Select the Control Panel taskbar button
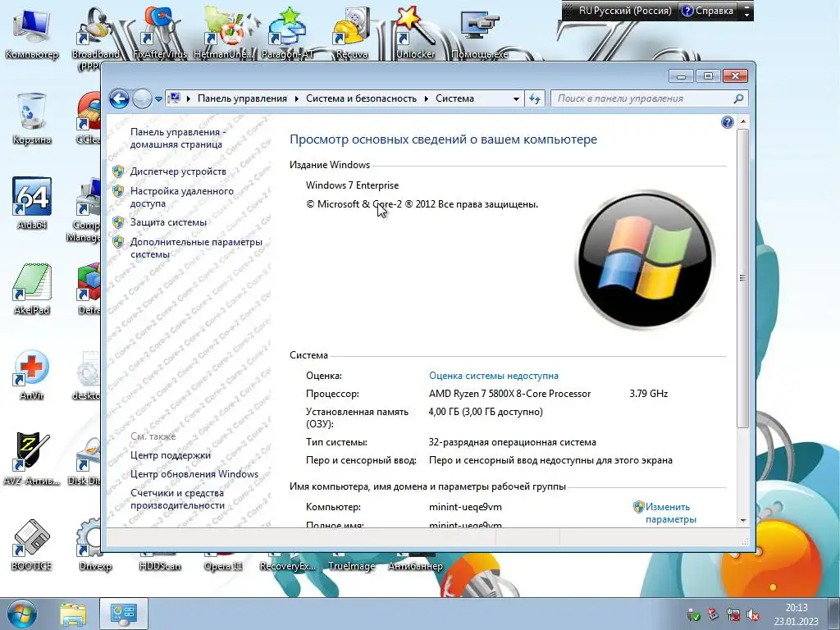The image size is (840, 630). (124, 614)
